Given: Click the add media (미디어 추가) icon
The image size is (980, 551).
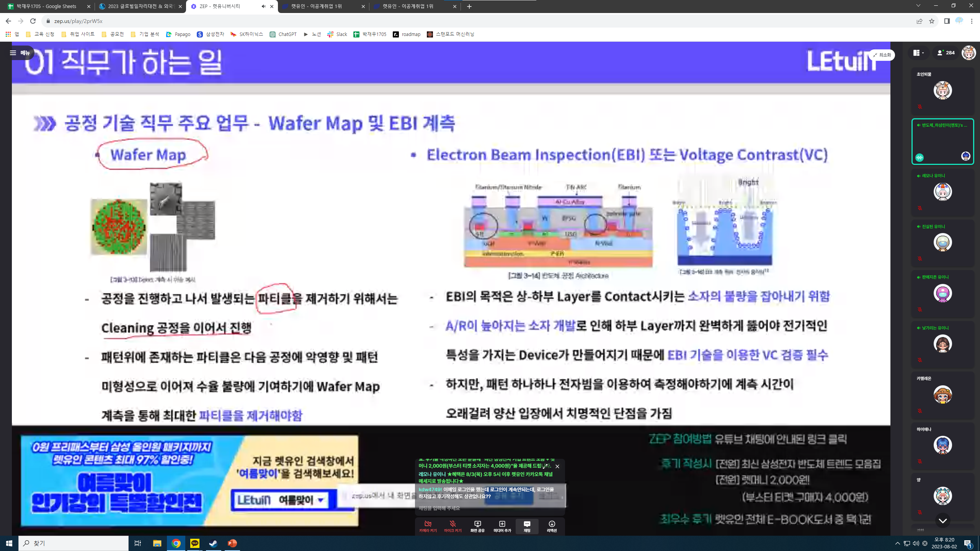Looking at the screenshot, I should point(502,526).
